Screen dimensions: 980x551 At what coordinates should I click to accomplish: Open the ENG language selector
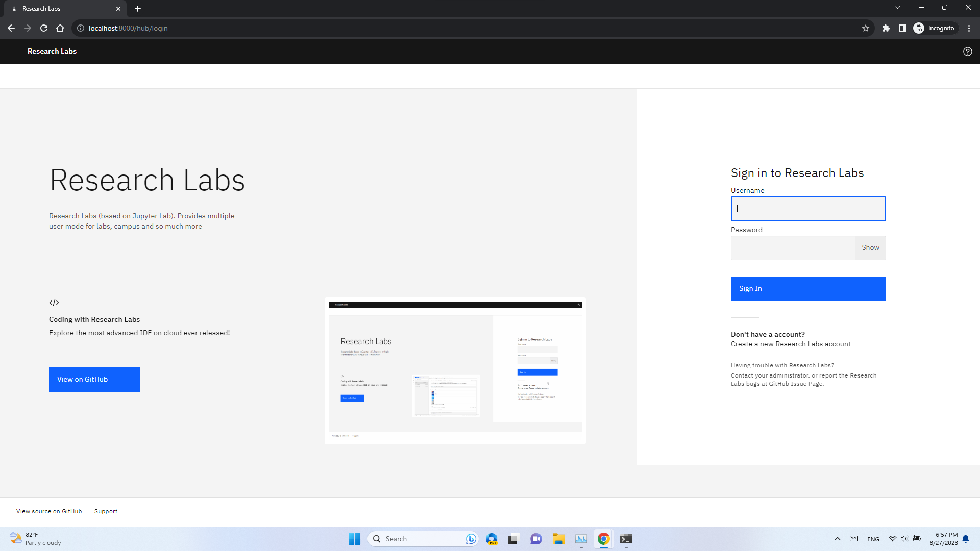pyautogui.click(x=873, y=539)
